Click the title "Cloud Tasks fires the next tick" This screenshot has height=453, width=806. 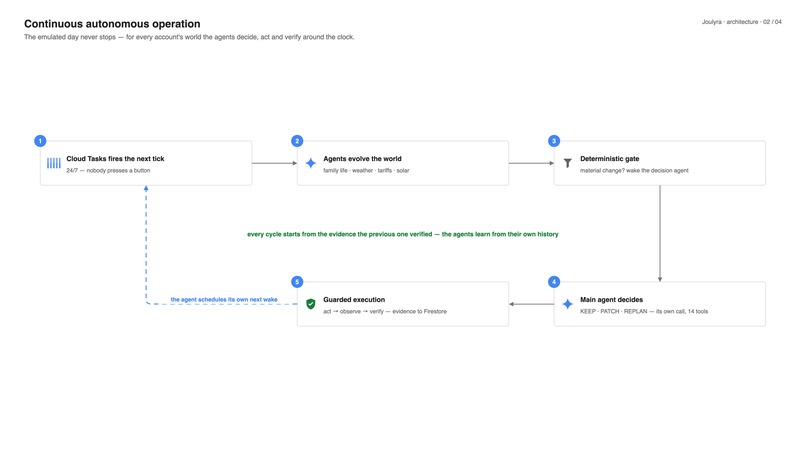pyautogui.click(x=115, y=158)
